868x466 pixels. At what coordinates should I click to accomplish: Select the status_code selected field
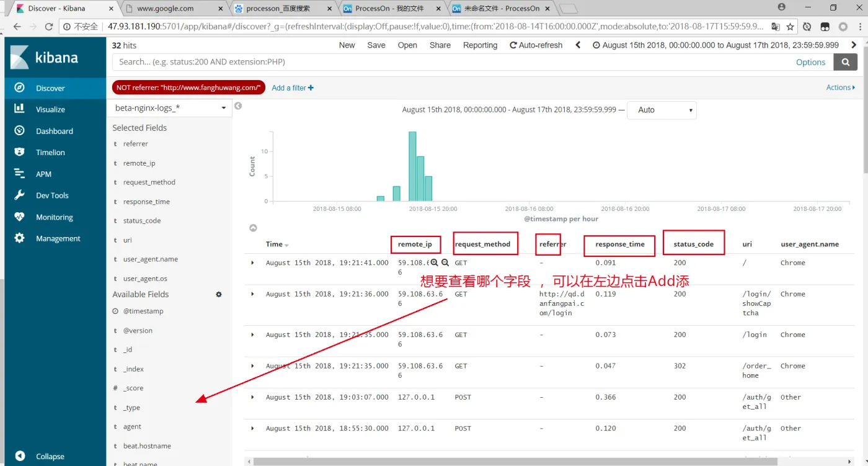pos(142,221)
